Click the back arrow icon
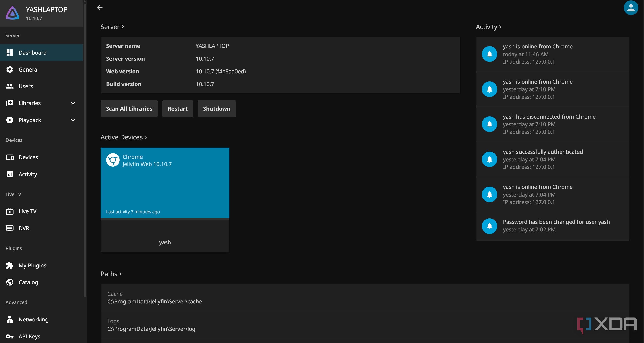 [x=100, y=8]
